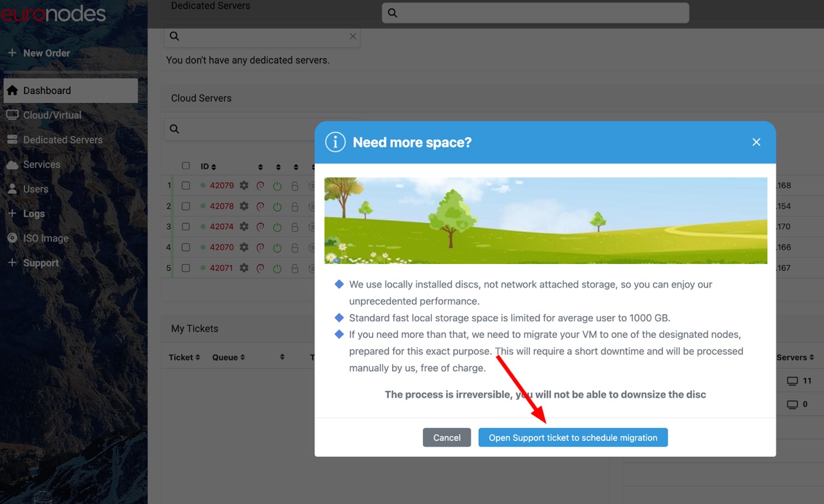Close the Need more space dialog

click(x=756, y=142)
